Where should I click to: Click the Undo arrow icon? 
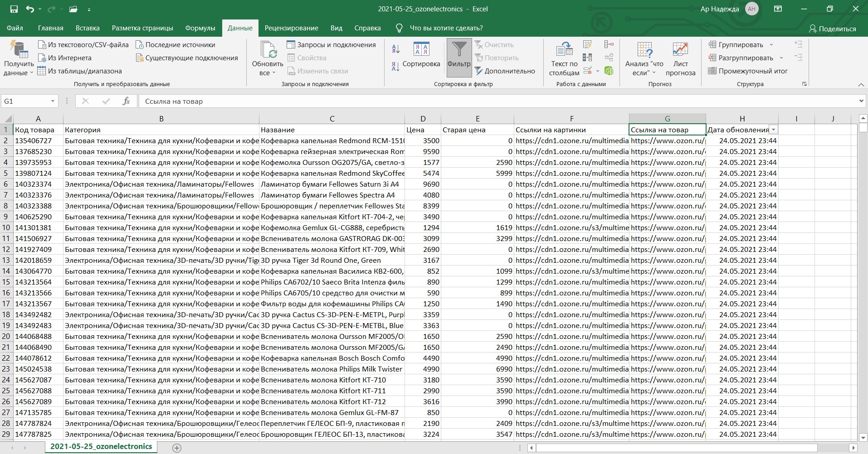(x=30, y=9)
